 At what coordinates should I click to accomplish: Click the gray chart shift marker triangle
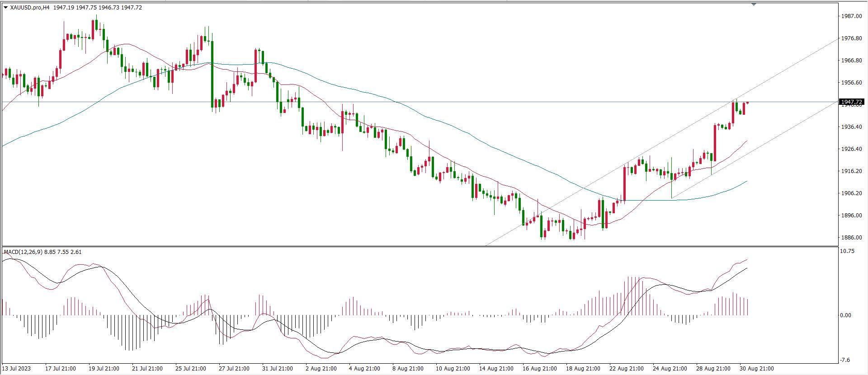(x=754, y=5)
